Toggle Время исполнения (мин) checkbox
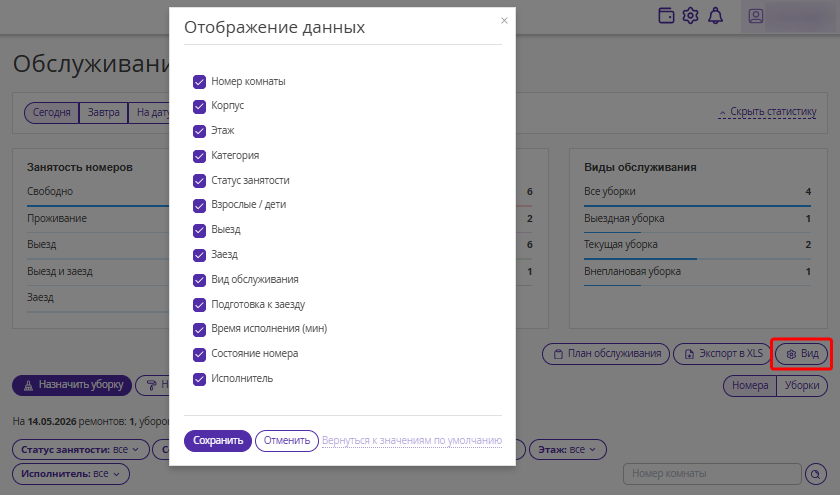 pyautogui.click(x=199, y=329)
